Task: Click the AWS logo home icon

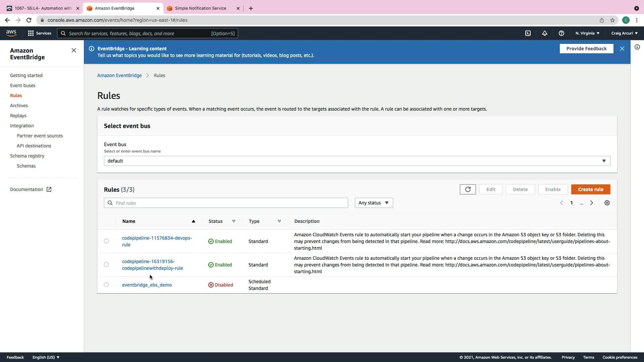Action: click(x=11, y=33)
